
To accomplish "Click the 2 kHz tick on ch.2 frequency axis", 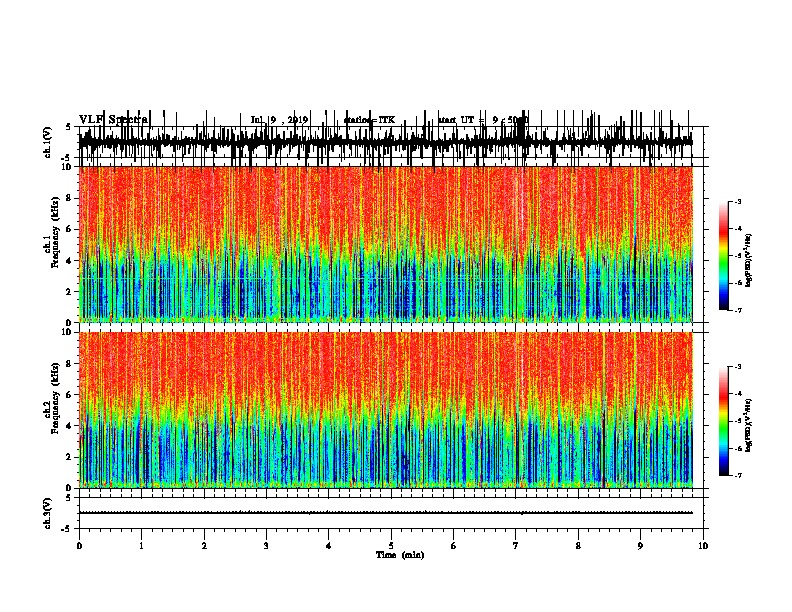I will point(70,457).
